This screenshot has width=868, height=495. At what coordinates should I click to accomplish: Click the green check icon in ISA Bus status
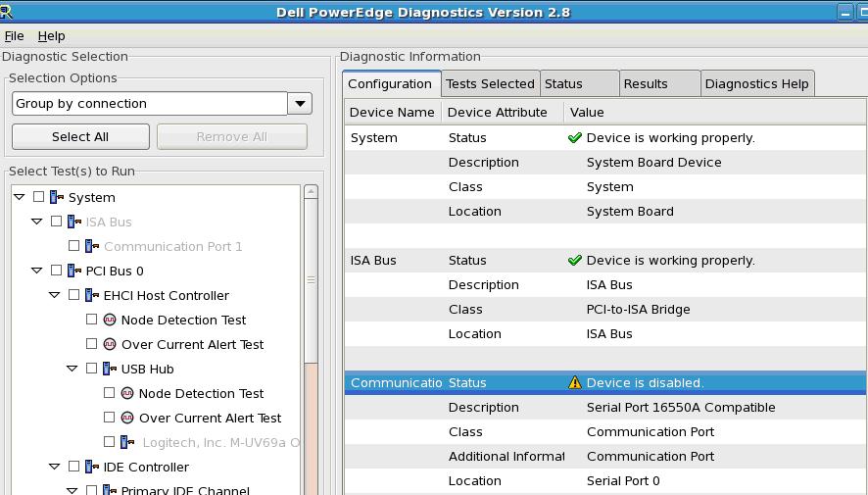(x=575, y=260)
